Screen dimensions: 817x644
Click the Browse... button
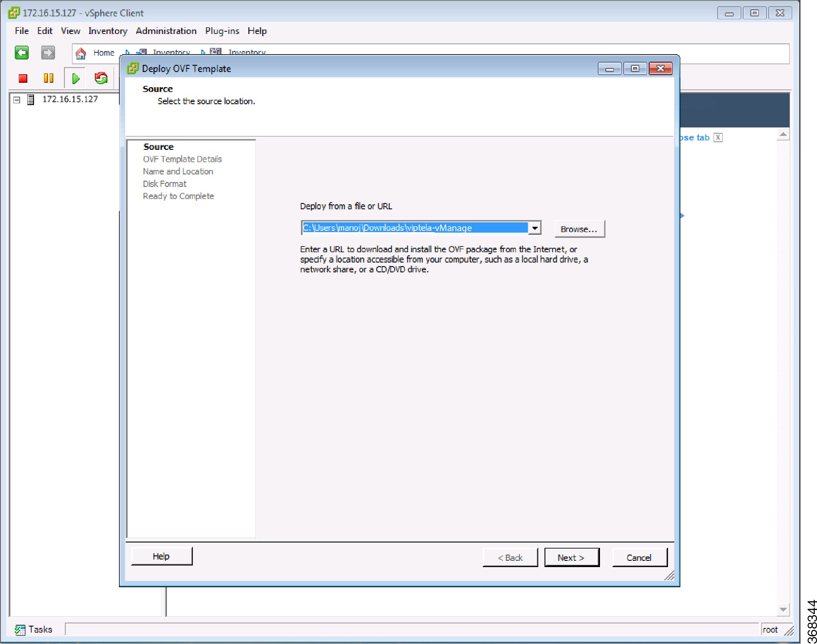pyautogui.click(x=579, y=229)
